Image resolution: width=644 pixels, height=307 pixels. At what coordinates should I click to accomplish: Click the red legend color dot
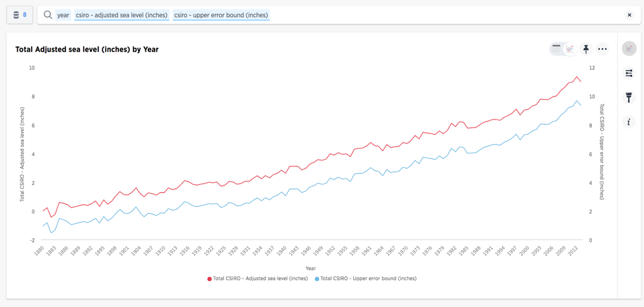pos(209,279)
